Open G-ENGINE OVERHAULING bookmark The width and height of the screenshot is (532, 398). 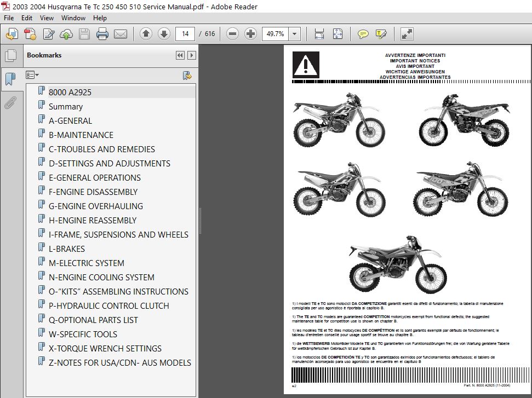click(x=96, y=206)
